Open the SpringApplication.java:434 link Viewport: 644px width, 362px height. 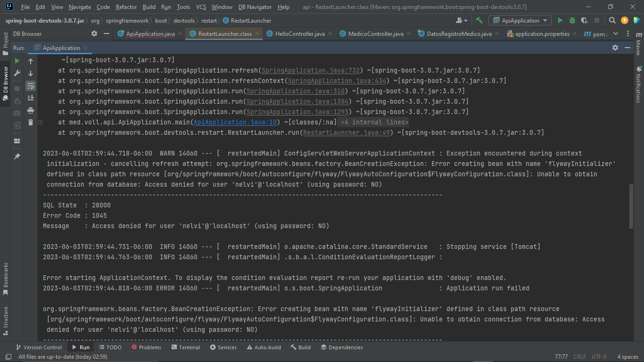(337, 81)
